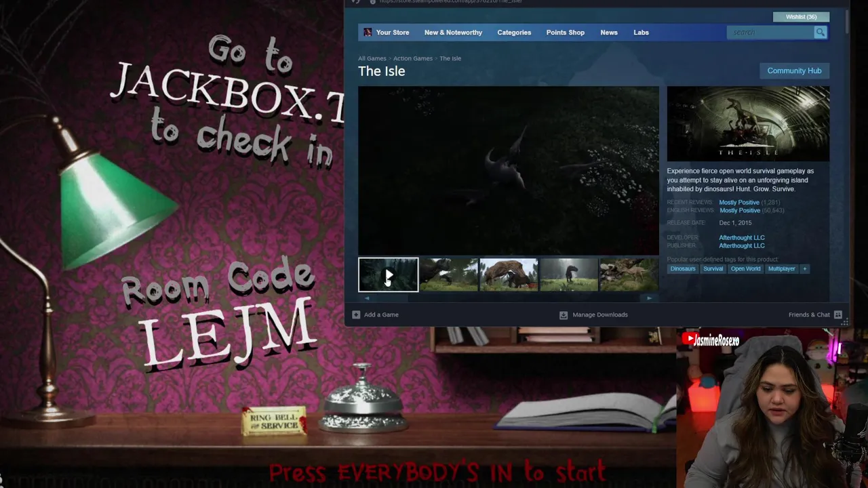Click The Isle header capsule image
This screenshot has height=488, width=868.
[x=748, y=123]
